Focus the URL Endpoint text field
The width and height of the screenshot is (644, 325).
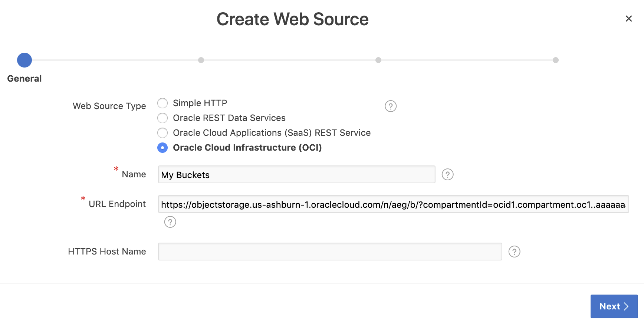click(x=393, y=204)
